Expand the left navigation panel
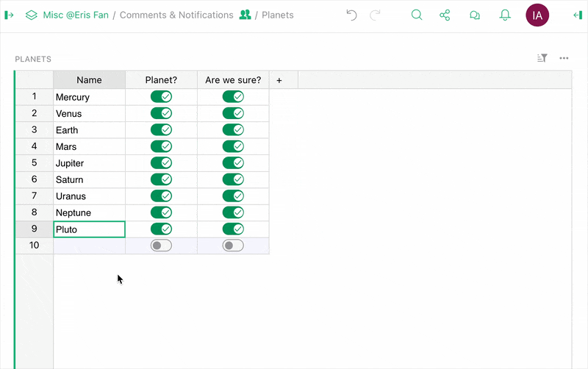588x369 pixels. point(10,15)
